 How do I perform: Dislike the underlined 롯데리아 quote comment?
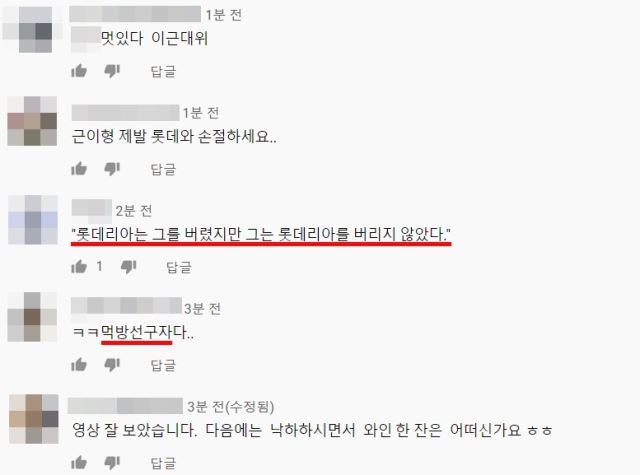pyautogui.click(x=129, y=266)
